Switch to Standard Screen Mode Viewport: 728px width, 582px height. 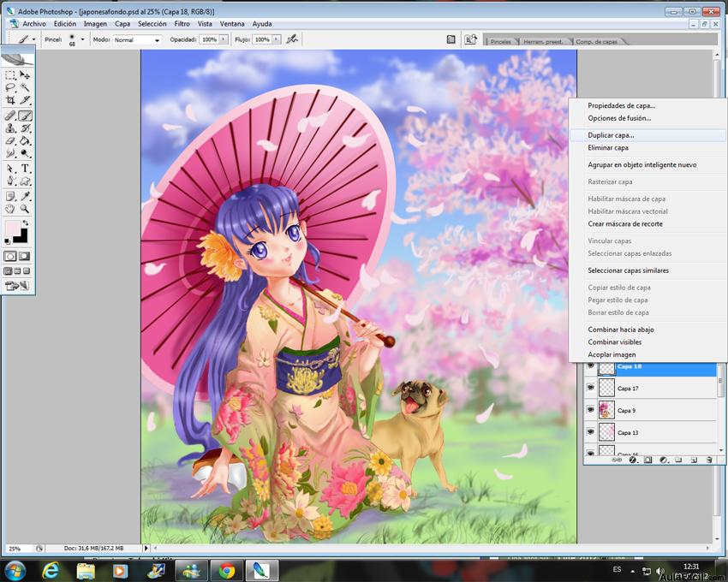point(8,271)
